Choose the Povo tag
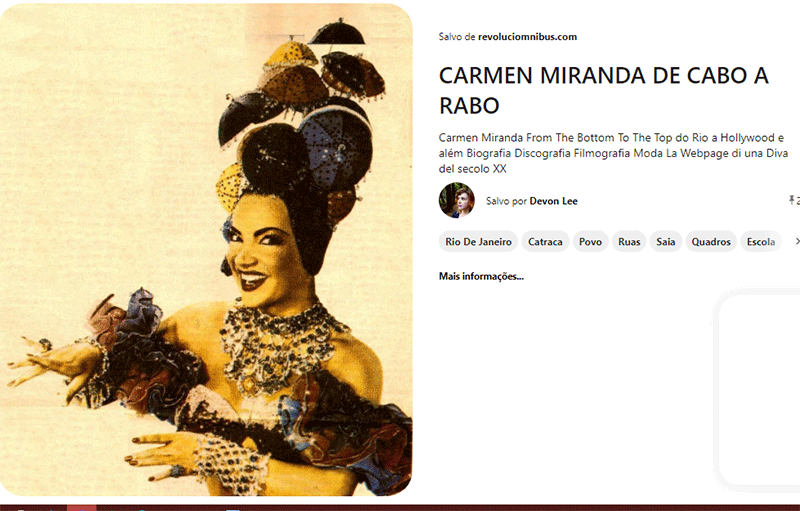The width and height of the screenshot is (800, 511). (590, 242)
